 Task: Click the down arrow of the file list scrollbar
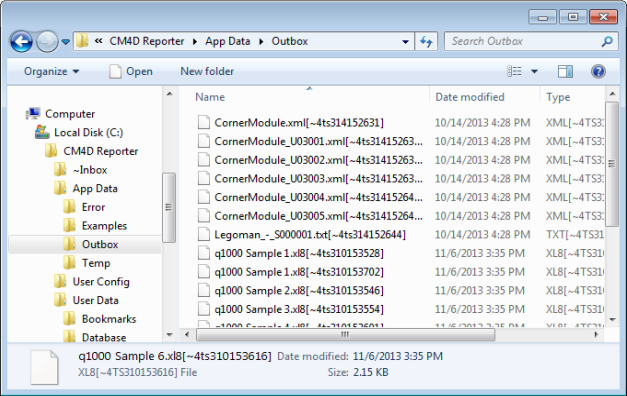612,320
